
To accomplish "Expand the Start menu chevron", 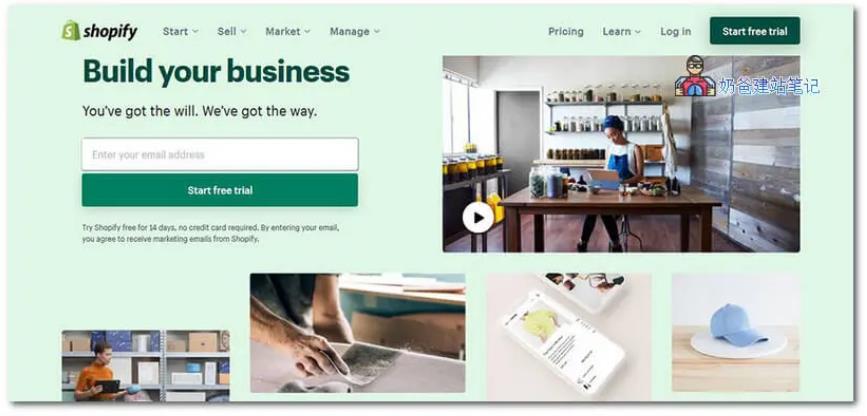I will click(x=195, y=32).
